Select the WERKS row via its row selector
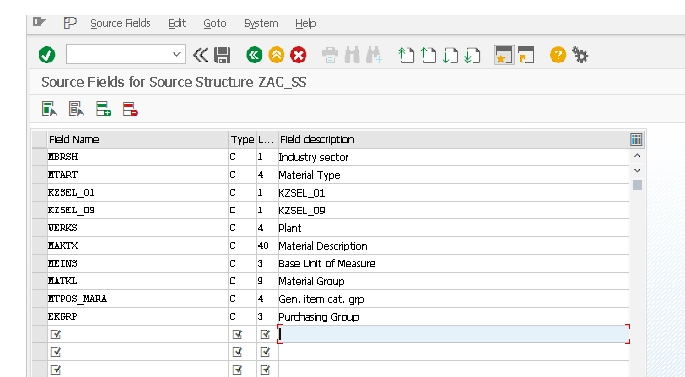 click(39, 228)
